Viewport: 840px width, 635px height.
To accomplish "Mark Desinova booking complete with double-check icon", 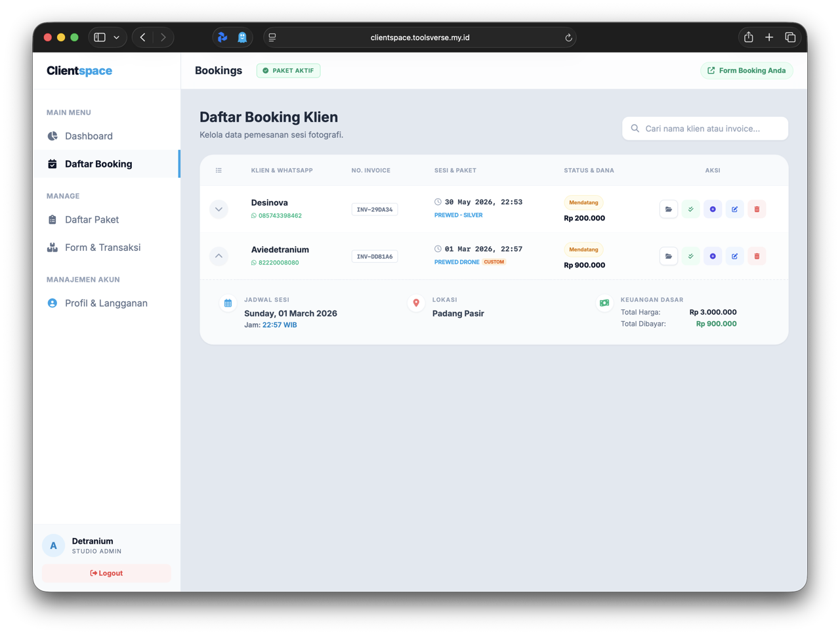I will [690, 209].
